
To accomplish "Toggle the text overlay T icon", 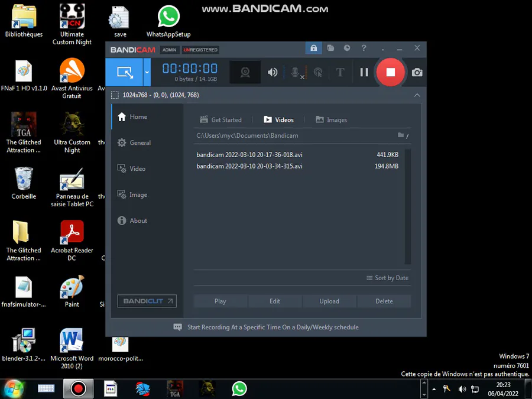I will coord(340,72).
